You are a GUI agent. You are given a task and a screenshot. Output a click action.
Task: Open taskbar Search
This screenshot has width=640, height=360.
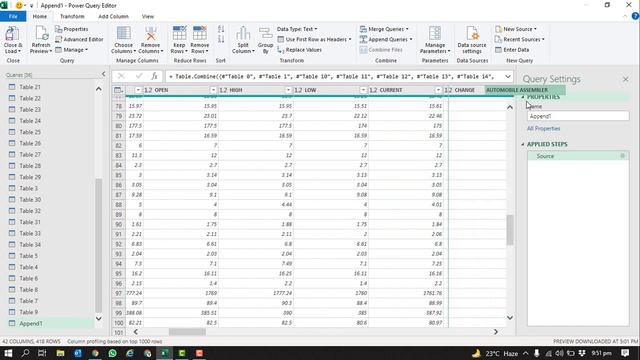point(25,353)
